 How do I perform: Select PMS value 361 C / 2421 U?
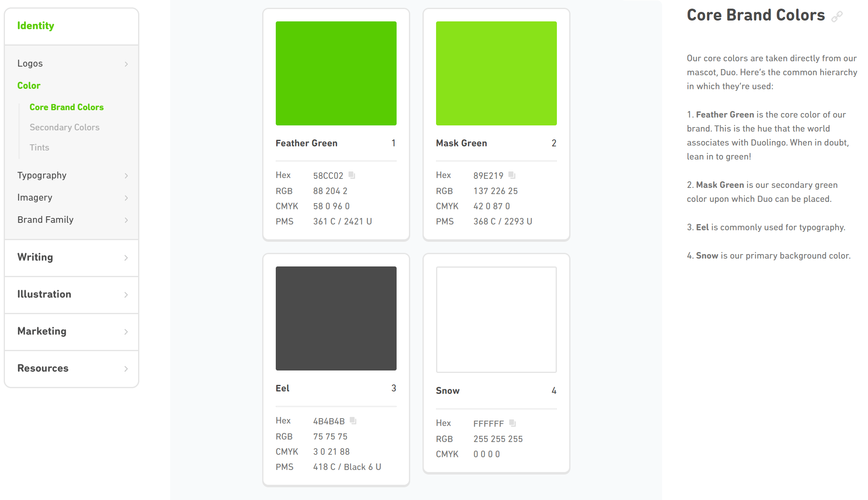click(x=343, y=221)
